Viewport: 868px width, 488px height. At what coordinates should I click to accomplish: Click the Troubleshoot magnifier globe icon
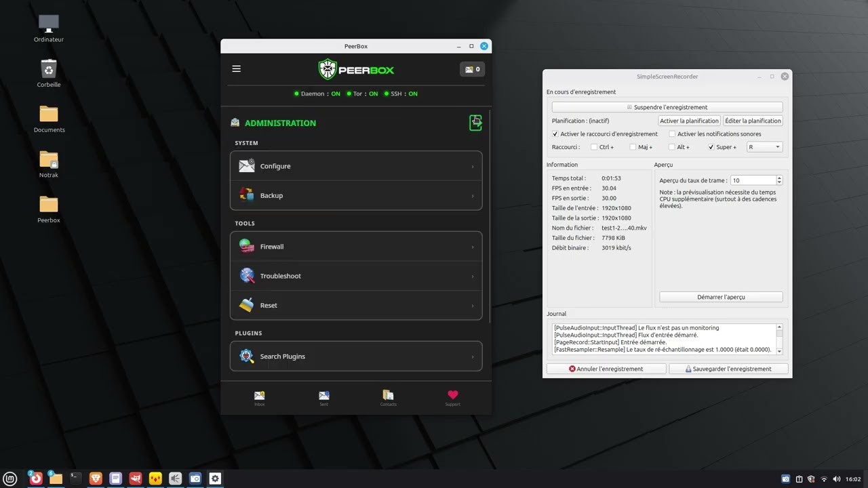(x=246, y=276)
